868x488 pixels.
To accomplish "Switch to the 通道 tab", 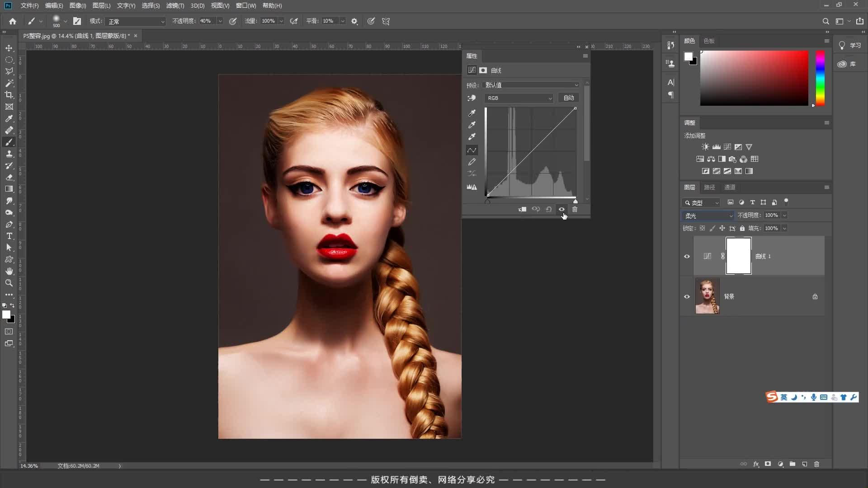I will [x=730, y=187].
